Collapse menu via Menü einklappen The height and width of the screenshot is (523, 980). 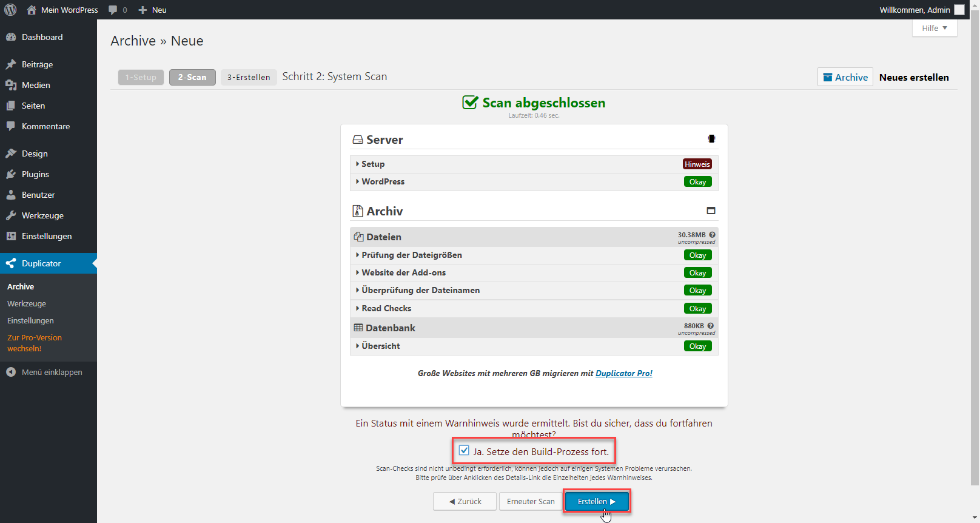(52, 372)
